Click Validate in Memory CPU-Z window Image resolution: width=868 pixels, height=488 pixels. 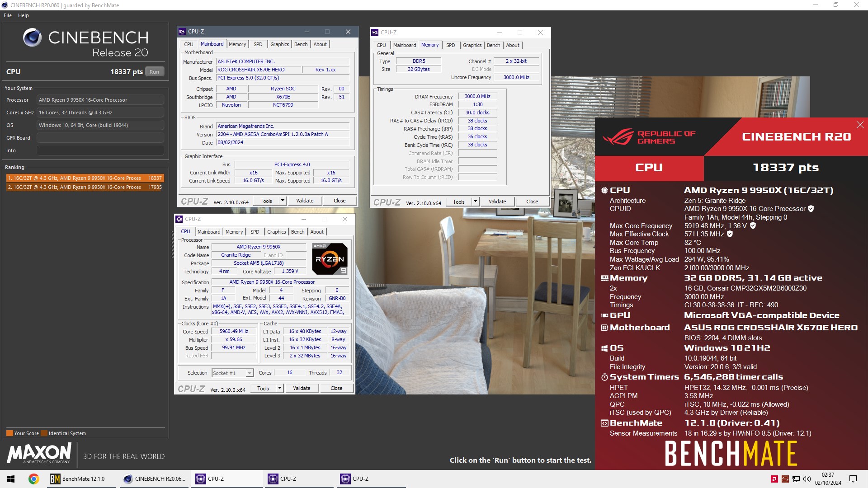coord(497,202)
